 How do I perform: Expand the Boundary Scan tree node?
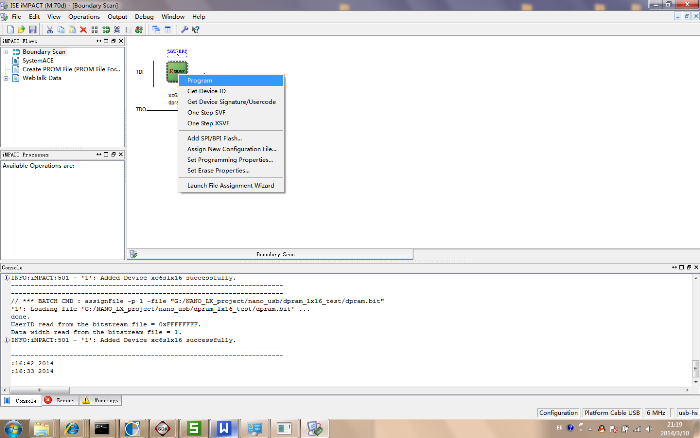pyautogui.click(x=7, y=51)
